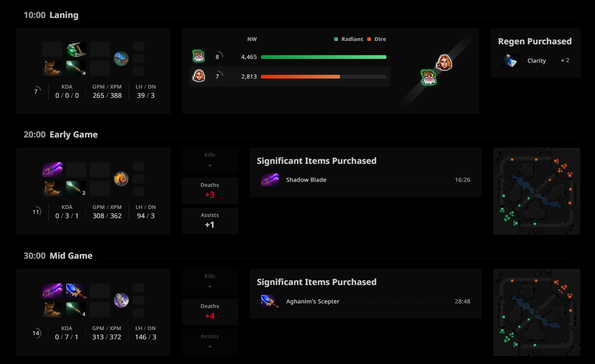
Task: Click the orange Dire legend marker
Action: [369, 39]
